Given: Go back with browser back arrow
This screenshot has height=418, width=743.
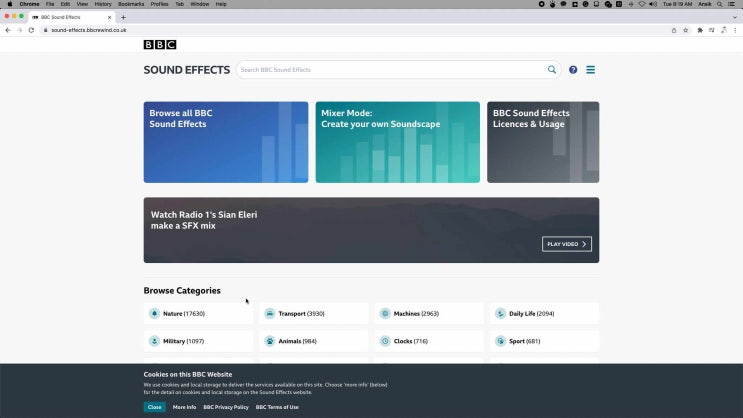Looking at the screenshot, I should (8, 30).
